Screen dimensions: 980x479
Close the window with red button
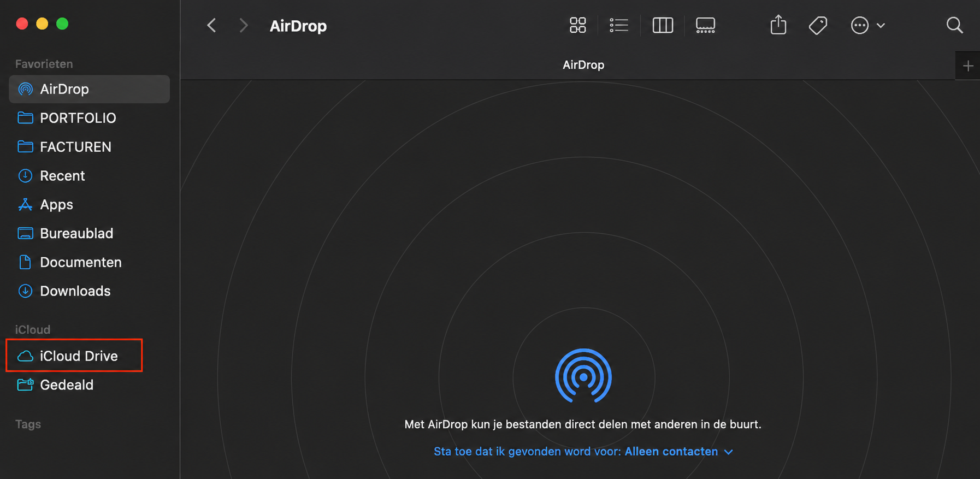coord(22,23)
